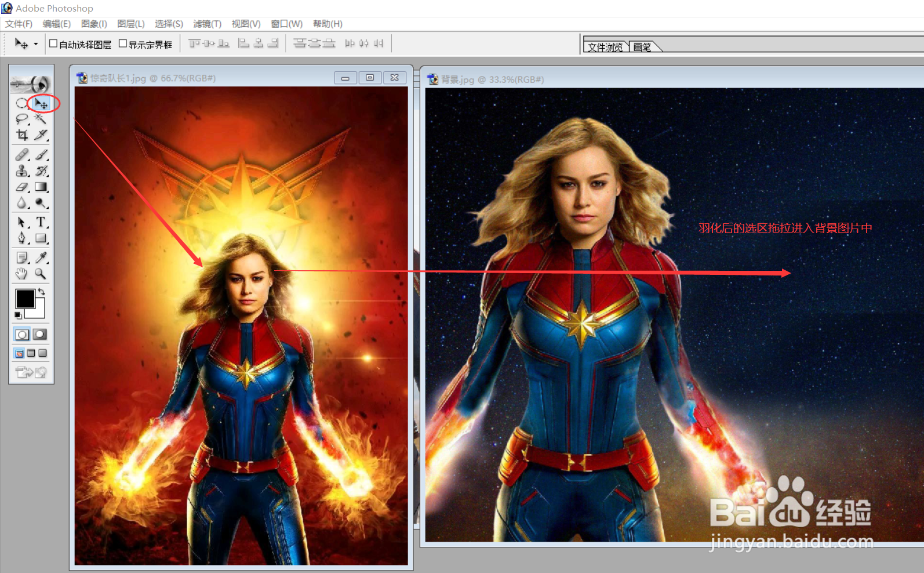Select the Hand tool

point(22,274)
